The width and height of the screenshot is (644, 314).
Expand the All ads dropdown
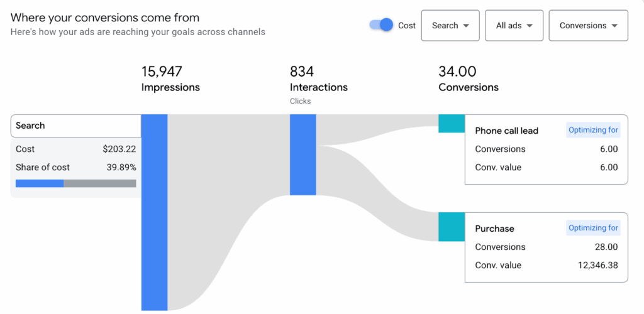click(514, 26)
